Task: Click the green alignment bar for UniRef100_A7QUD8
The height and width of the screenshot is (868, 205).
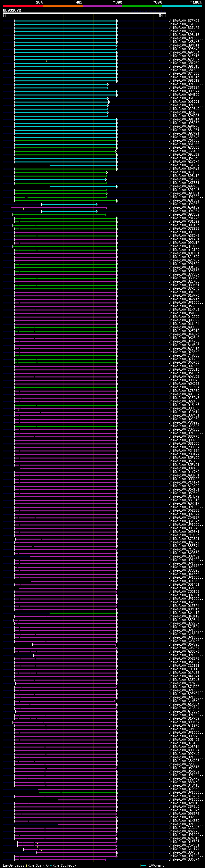Action: [66, 148]
